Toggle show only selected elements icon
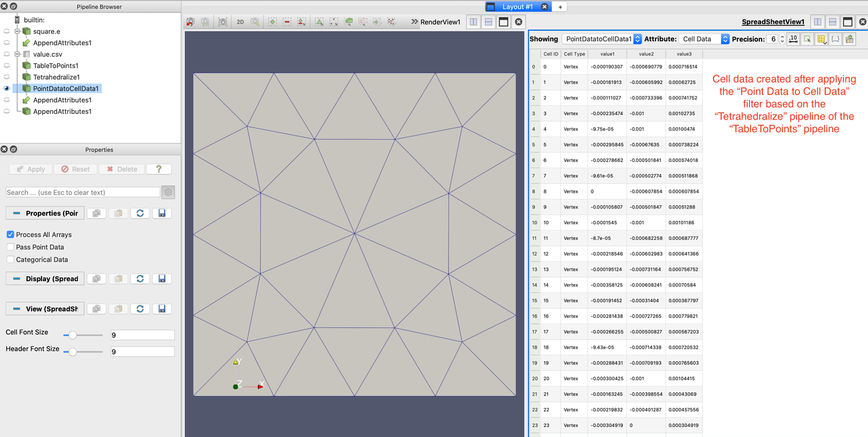 (807, 39)
